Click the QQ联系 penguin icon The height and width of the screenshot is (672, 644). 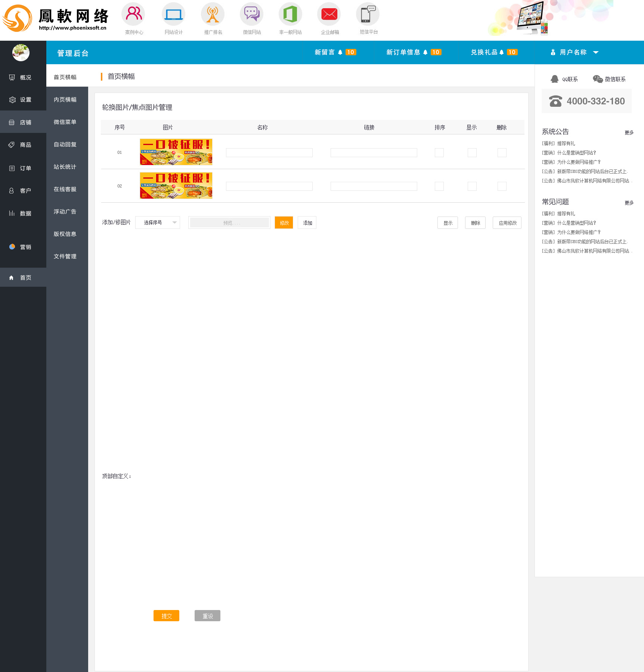click(555, 79)
